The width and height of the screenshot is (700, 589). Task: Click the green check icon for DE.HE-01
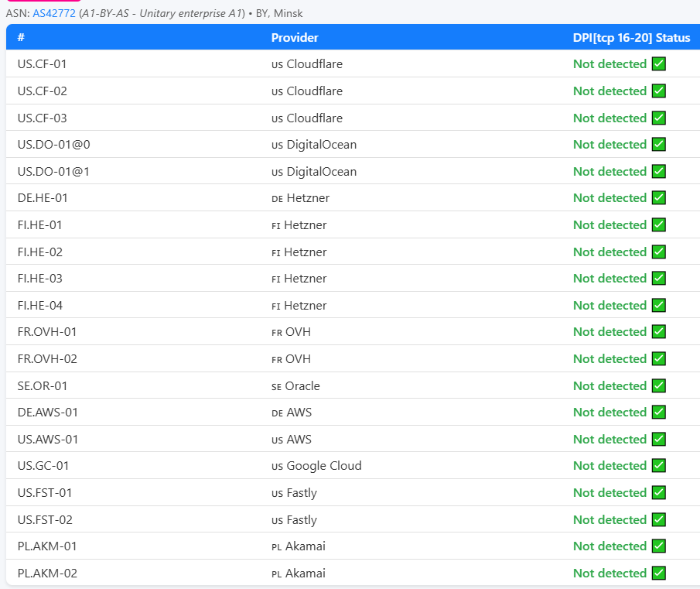point(659,198)
